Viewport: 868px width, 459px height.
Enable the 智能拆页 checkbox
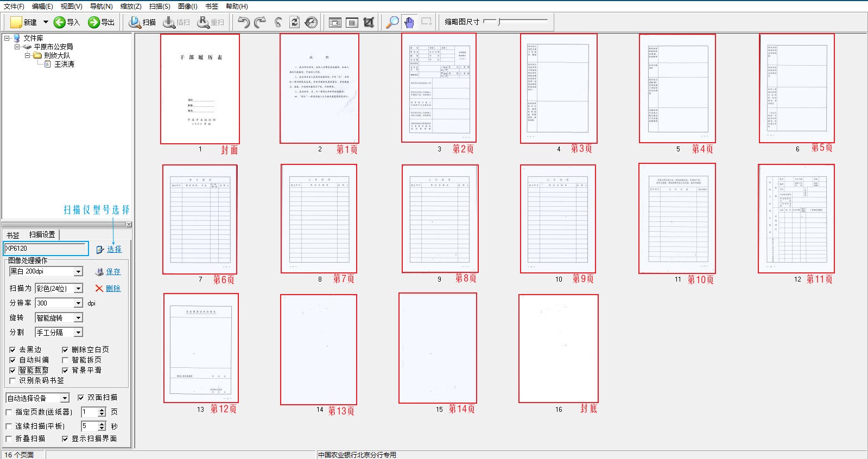click(x=65, y=360)
